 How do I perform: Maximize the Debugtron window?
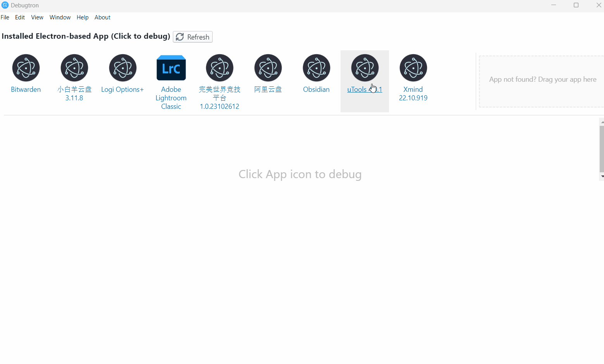(x=576, y=5)
